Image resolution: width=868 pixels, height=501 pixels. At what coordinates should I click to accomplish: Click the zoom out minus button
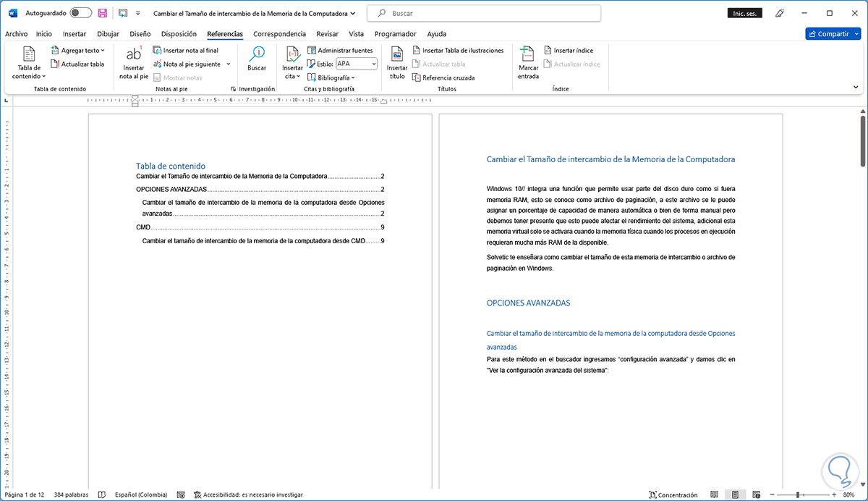(771, 494)
